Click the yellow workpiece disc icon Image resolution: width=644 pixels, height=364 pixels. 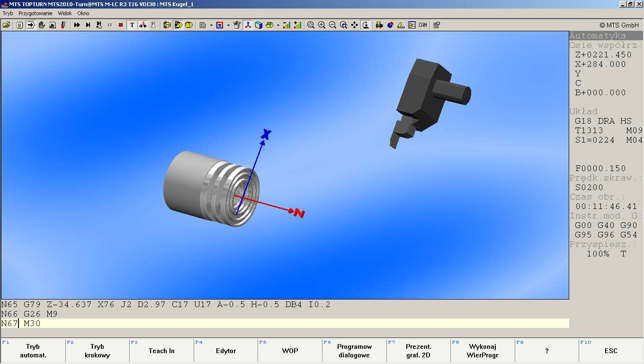point(189,25)
